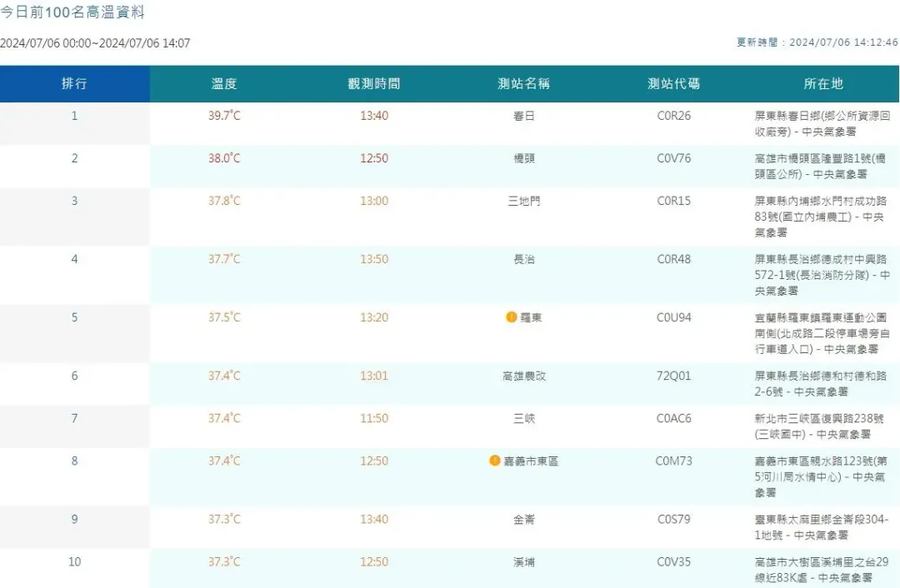The width and height of the screenshot is (900, 588).
Task: Click the location text for 三峽 station
Action: click(x=819, y=426)
